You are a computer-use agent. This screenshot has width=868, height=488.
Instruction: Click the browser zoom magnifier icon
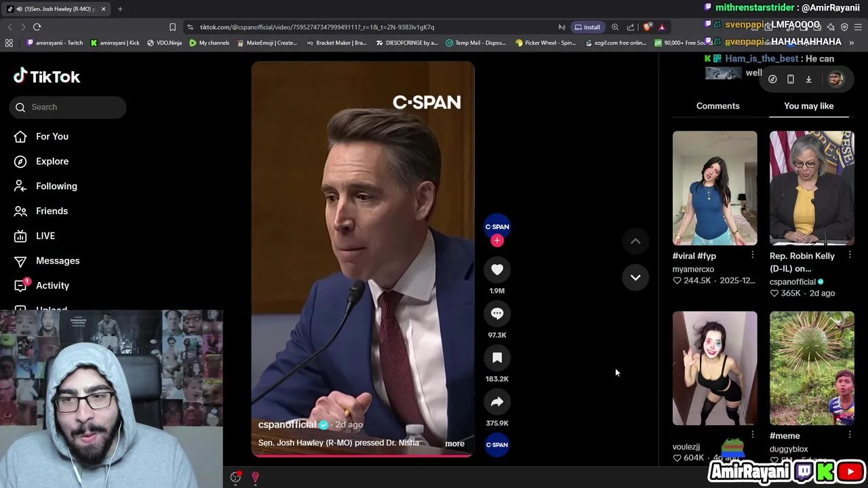point(615,27)
